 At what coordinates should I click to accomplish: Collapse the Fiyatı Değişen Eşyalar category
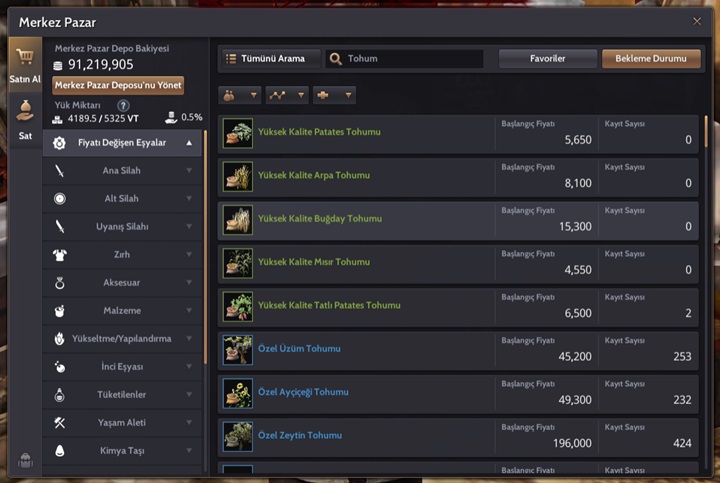122,143
